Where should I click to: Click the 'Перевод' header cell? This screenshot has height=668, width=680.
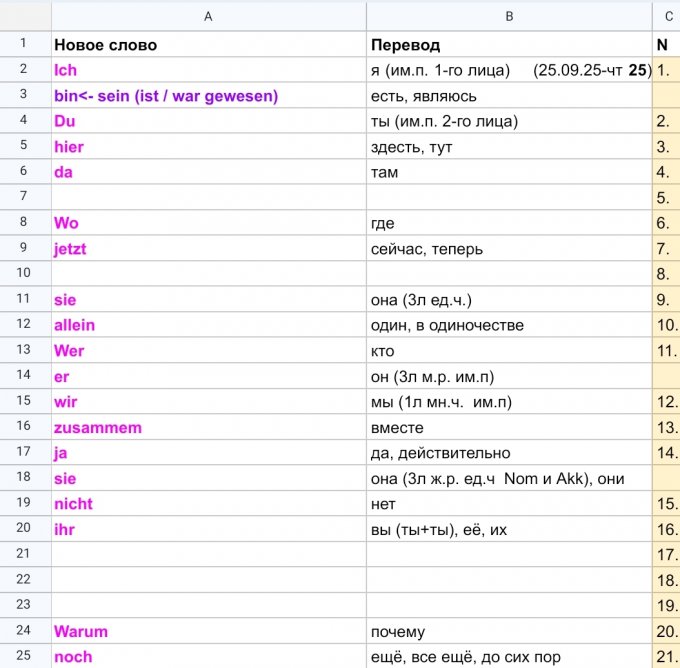point(509,45)
